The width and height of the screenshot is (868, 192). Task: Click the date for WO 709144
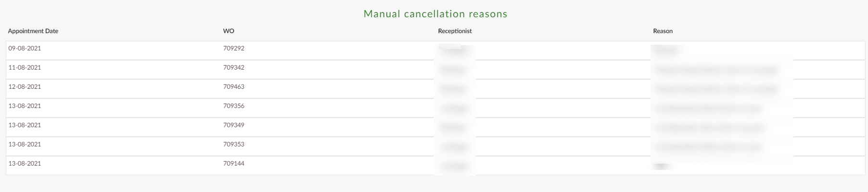25,164
